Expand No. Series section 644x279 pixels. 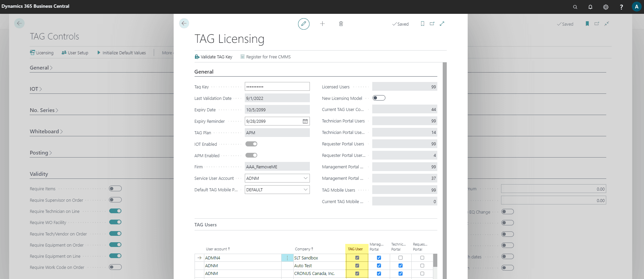(44, 110)
